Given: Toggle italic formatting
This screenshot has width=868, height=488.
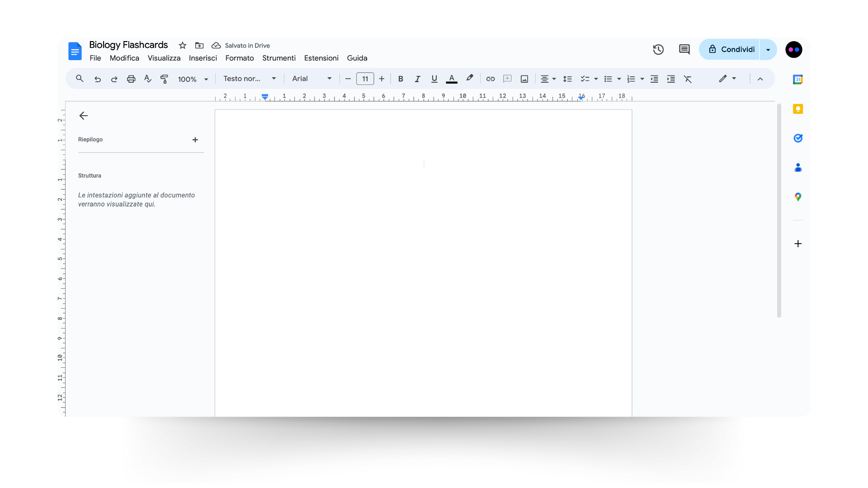Looking at the screenshot, I should click(x=417, y=79).
